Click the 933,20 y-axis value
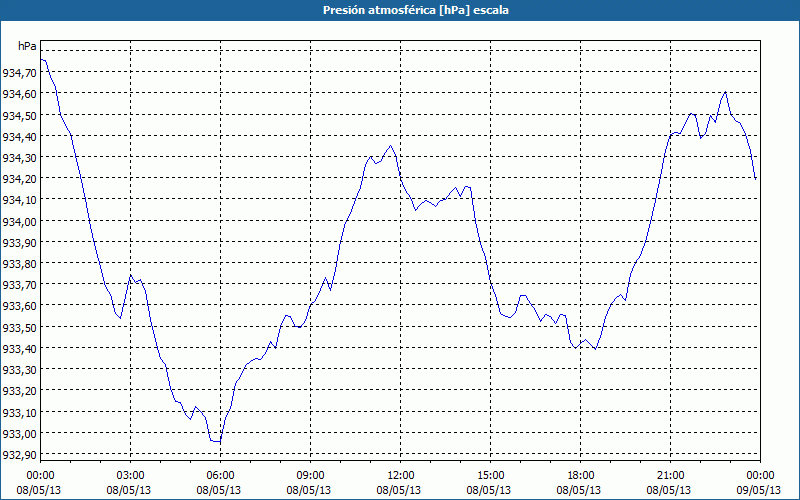This screenshot has width=800, height=500. coord(19,391)
